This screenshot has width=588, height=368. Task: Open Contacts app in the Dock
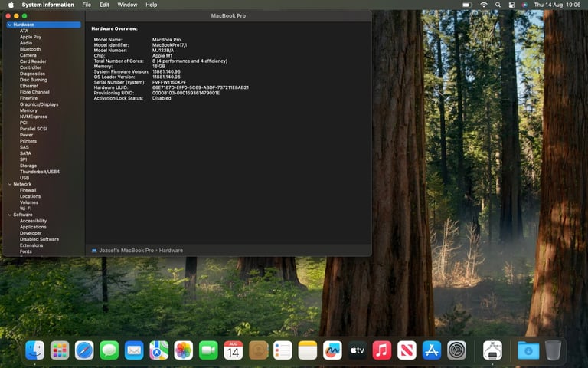(258, 350)
